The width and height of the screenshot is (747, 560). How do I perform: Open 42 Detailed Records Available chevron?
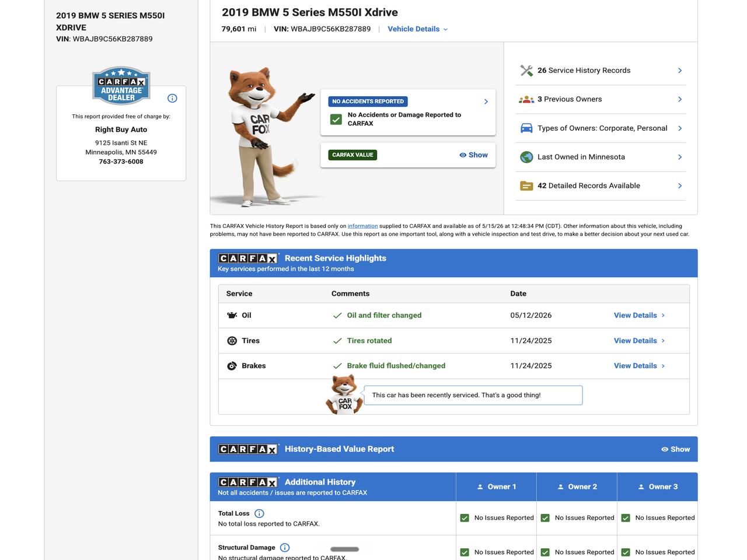[x=680, y=186]
